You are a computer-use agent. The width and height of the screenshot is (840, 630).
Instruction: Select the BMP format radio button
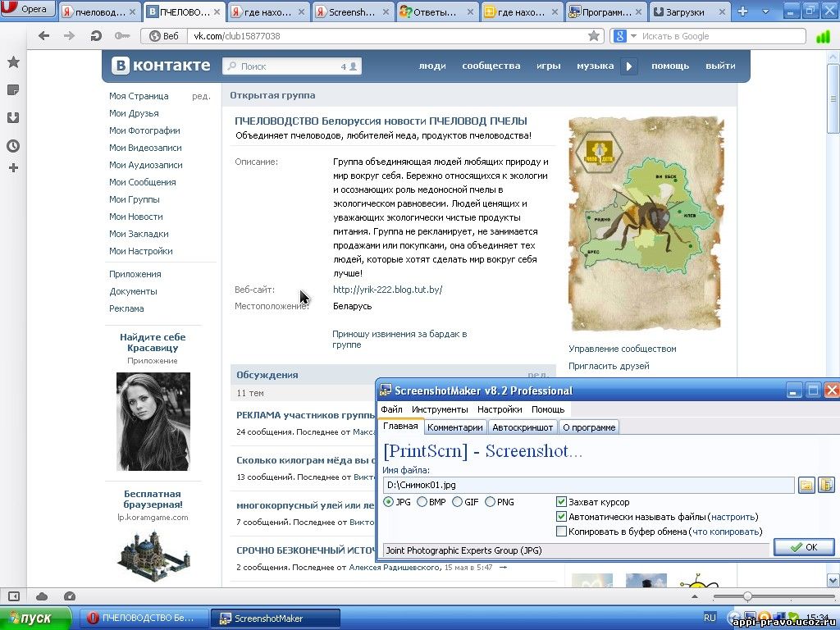(x=422, y=502)
